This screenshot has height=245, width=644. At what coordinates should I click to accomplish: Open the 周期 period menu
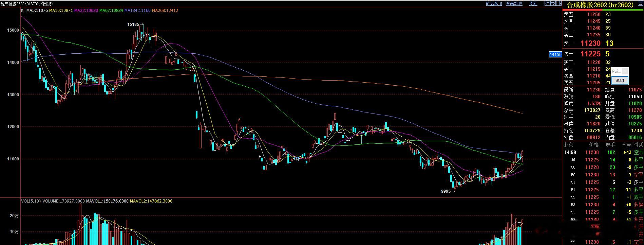tap(533, 4)
